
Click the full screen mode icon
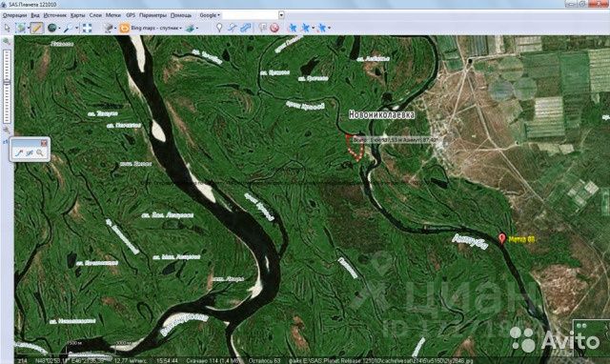tap(88, 28)
